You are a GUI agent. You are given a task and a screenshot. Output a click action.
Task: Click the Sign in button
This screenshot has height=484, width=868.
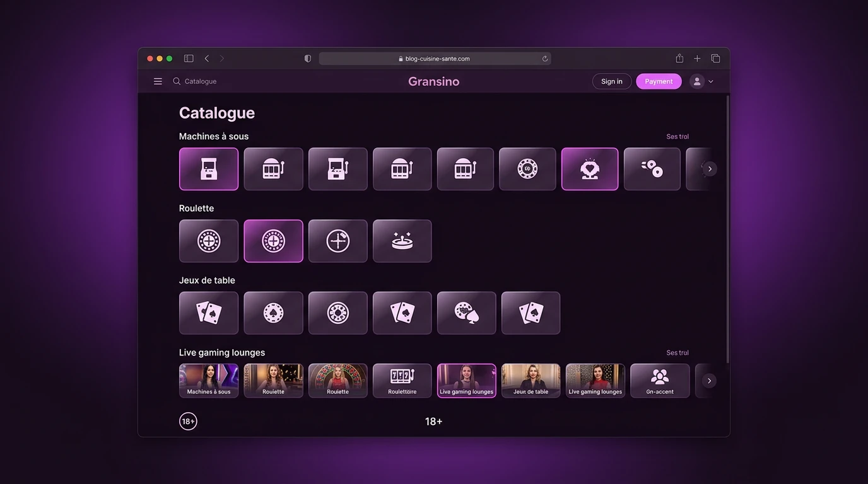click(x=612, y=81)
